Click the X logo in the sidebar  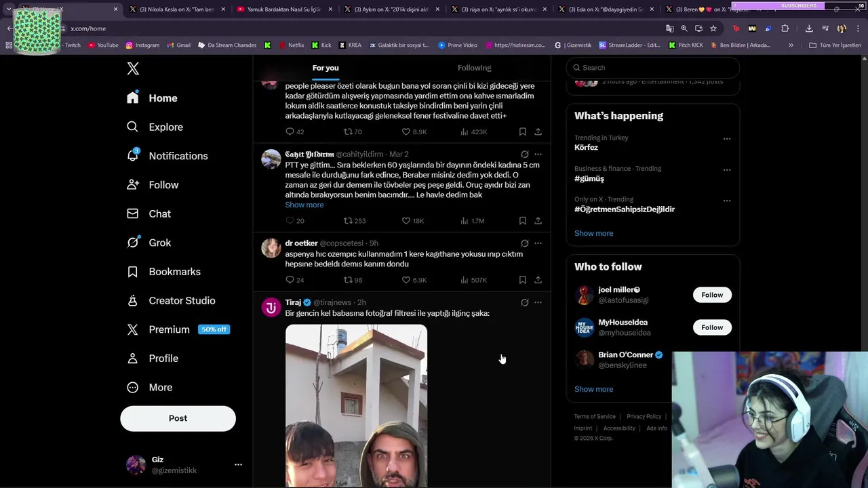tap(133, 68)
